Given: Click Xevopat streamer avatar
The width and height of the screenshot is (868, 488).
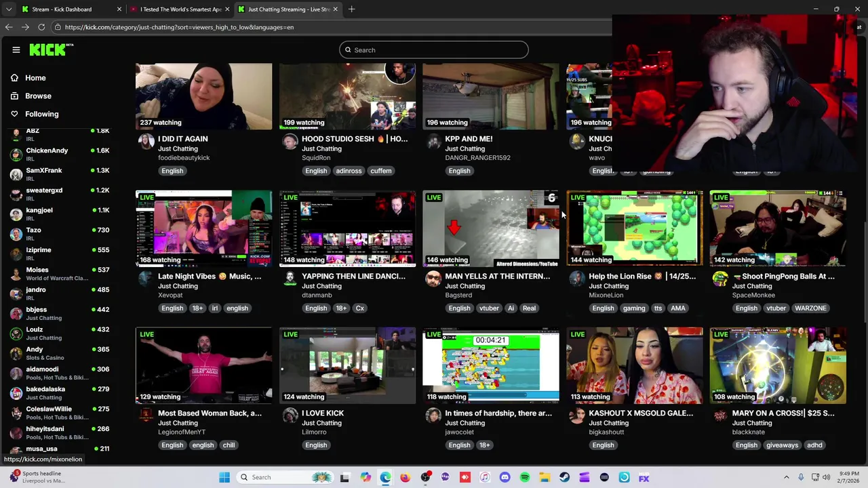Looking at the screenshot, I should 146,279.
